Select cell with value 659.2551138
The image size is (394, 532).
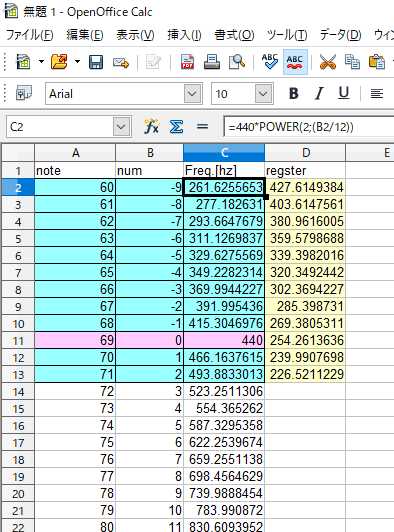point(224,459)
